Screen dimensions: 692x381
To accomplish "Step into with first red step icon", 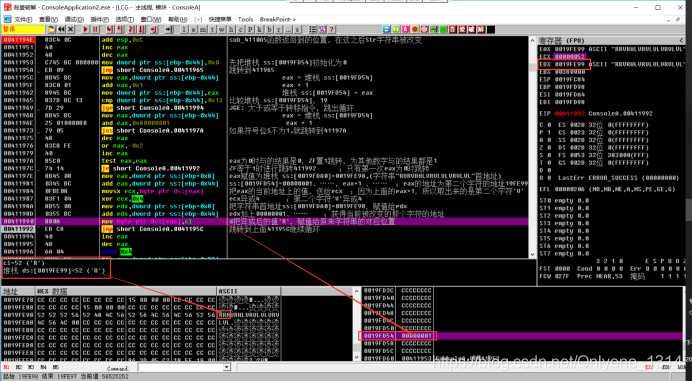I will (109, 30).
